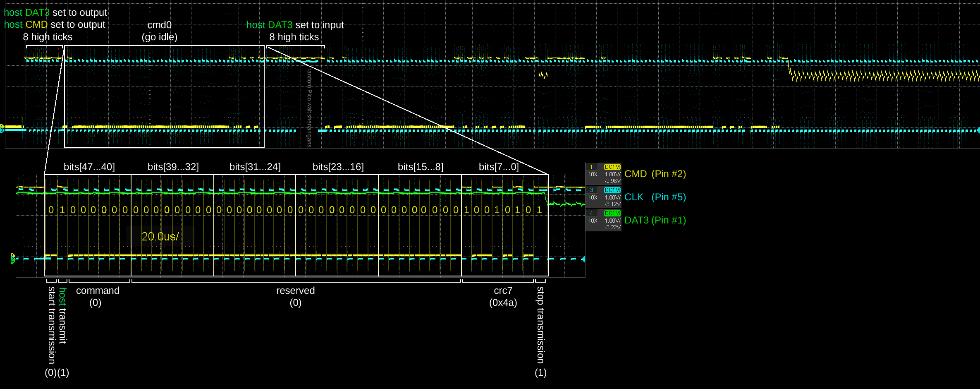Click the yellow DC1M badge for channel 1
This screenshot has height=389, width=980.
point(612,167)
